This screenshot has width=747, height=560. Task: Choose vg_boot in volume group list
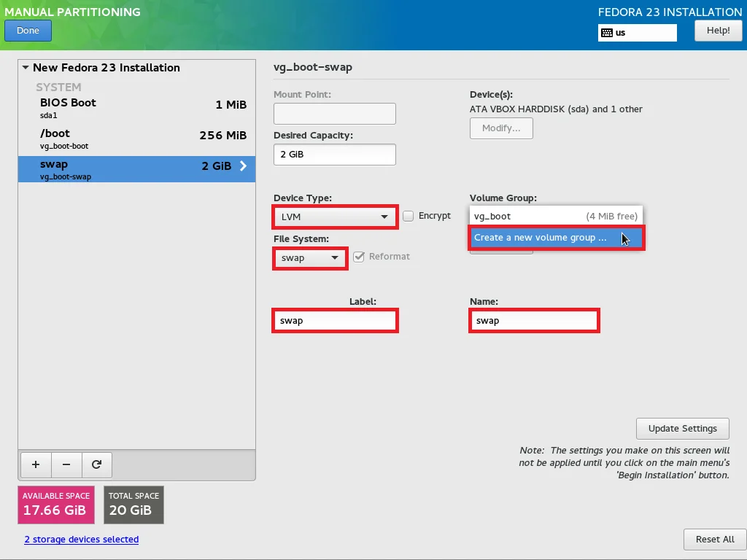[x=555, y=216]
